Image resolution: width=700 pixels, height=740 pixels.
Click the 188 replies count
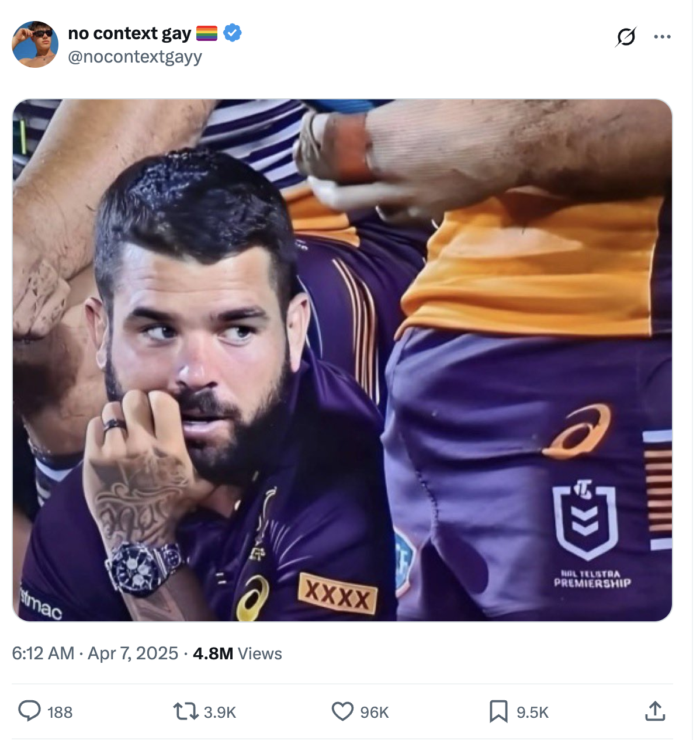tap(60, 713)
